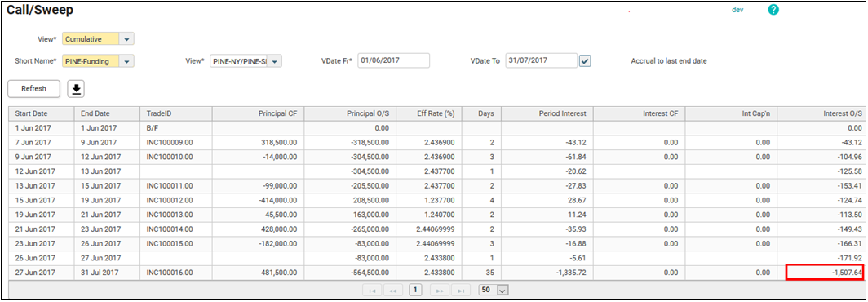Sort by TradeID column header
Screen dimensions: 868x302
point(176,113)
